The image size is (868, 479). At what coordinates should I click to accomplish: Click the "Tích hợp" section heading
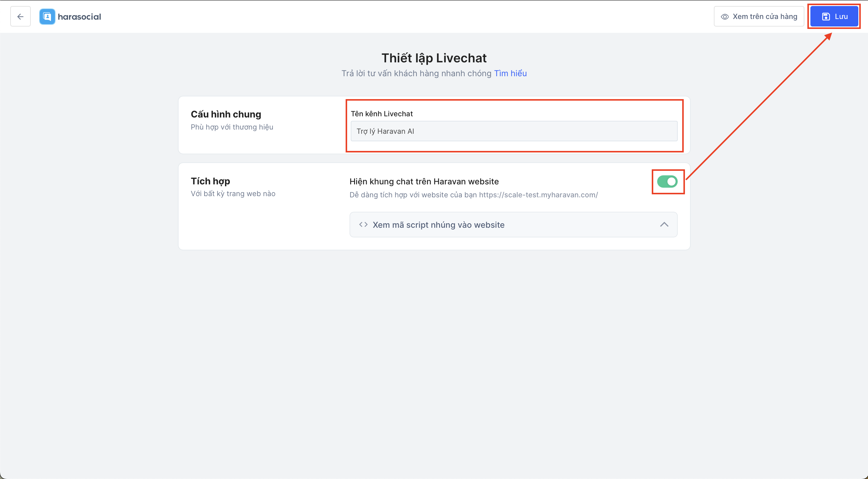click(x=210, y=181)
